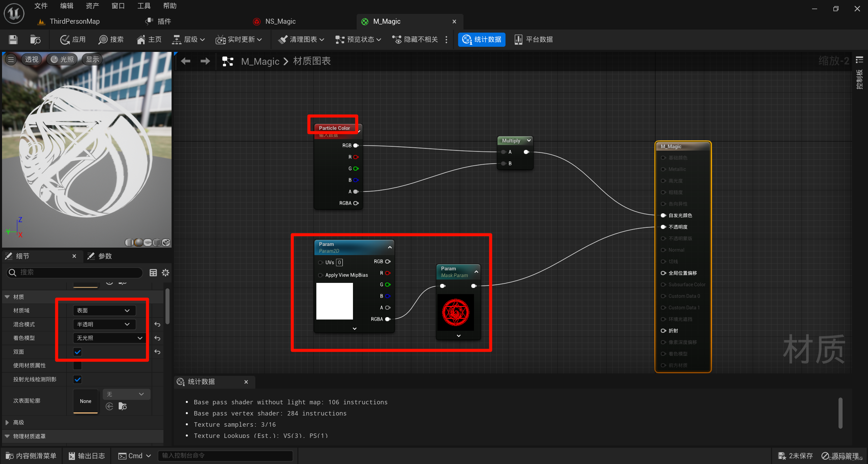Open the Window (窗口) menu
Viewport: 868px width, 464px height.
[x=118, y=6]
